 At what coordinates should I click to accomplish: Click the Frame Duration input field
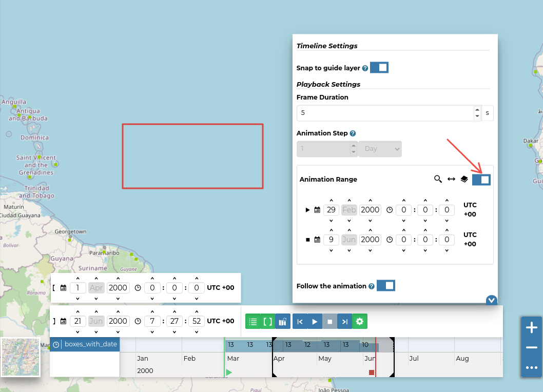tap(385, 113)
